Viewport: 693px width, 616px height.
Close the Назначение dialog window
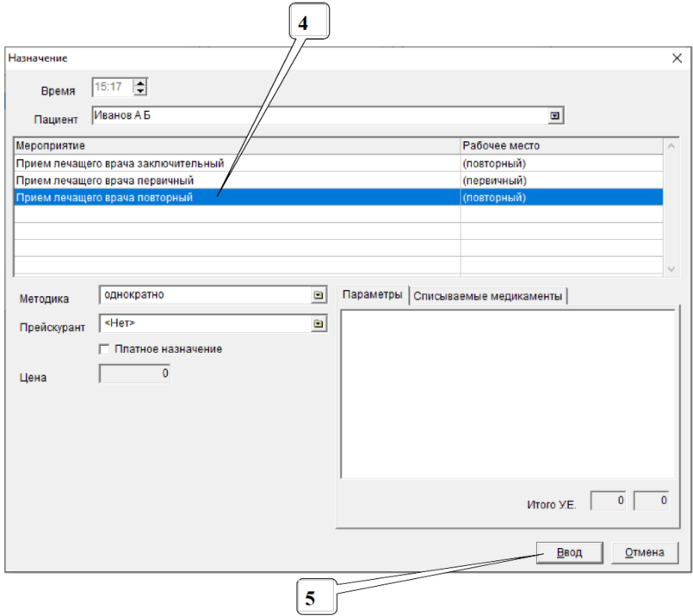(x=676, y=58)
